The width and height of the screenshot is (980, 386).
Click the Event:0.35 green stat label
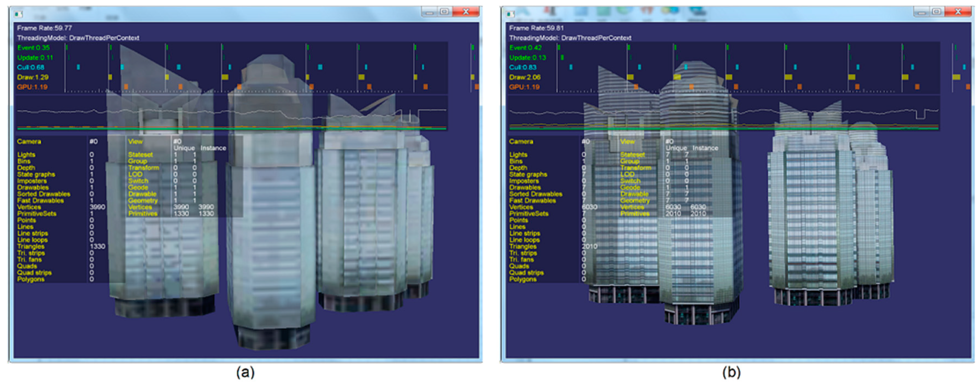33,48
